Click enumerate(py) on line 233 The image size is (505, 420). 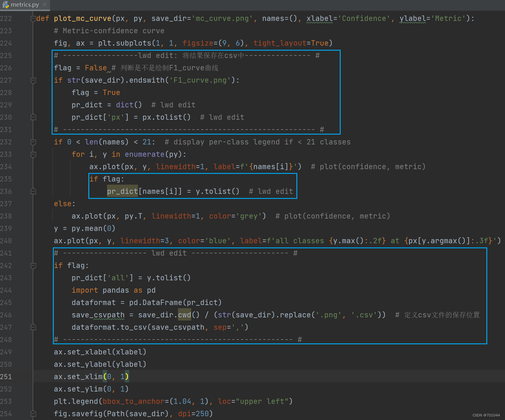154,155
